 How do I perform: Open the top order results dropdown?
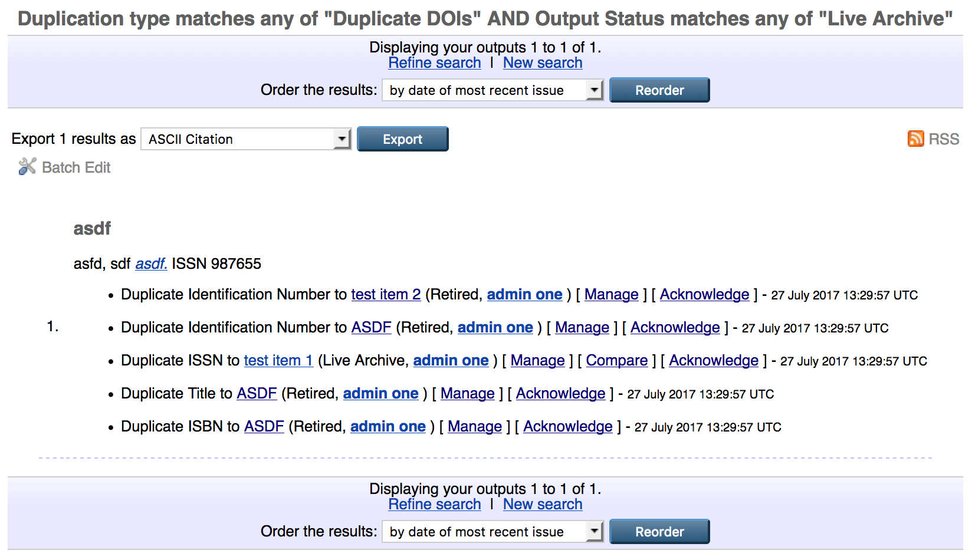(492, 90)
